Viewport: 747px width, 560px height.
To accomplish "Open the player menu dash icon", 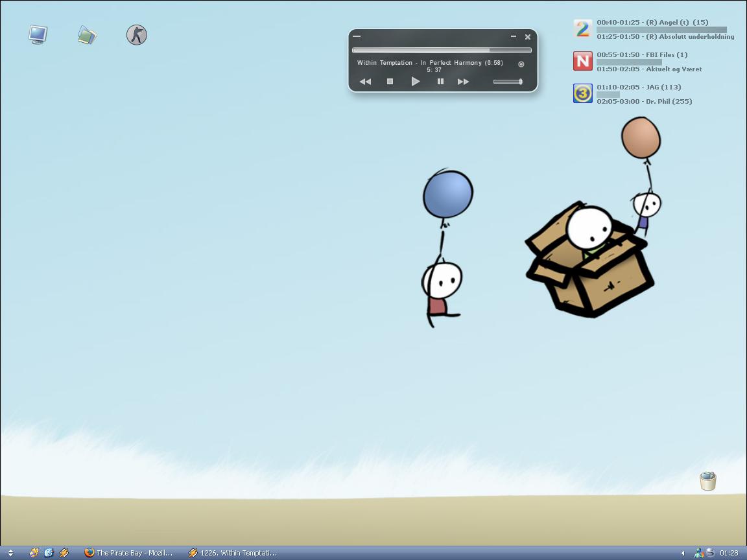I will 357,36.
